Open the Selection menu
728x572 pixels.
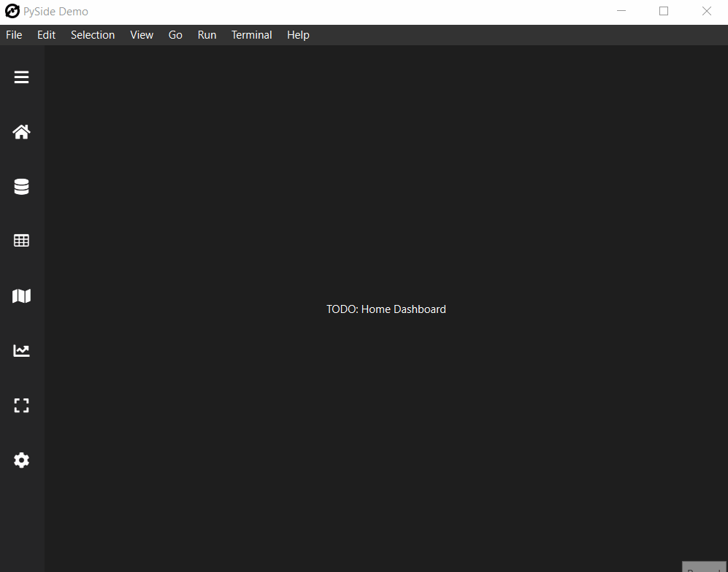[93, 34]
